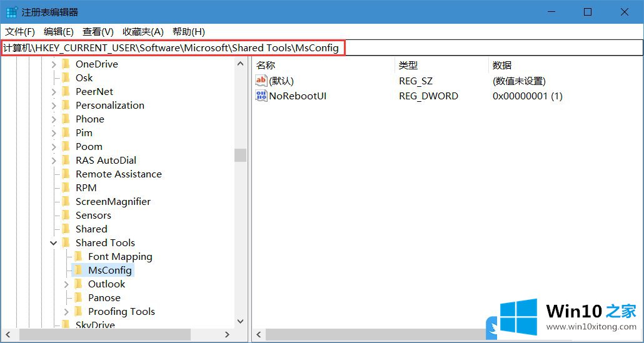The width and height of the screenshot is (644, 343).
Task: Minimize the Registry Editor window
Action: click(x=551, y=12)
